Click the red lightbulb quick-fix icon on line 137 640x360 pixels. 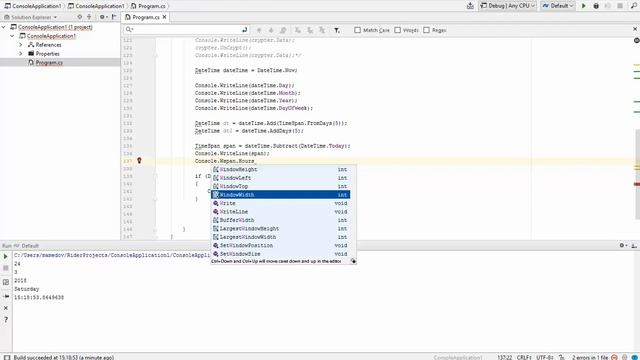[x=139, y=161]
